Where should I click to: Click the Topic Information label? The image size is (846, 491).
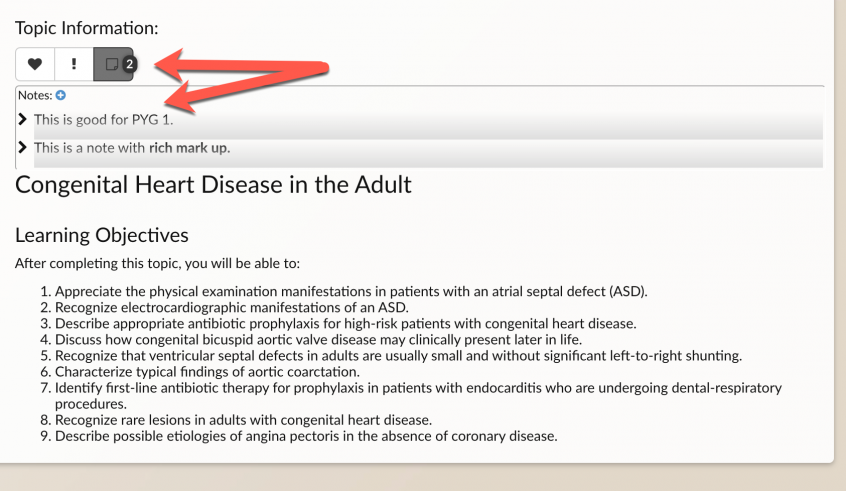click(x=87, y=28)
